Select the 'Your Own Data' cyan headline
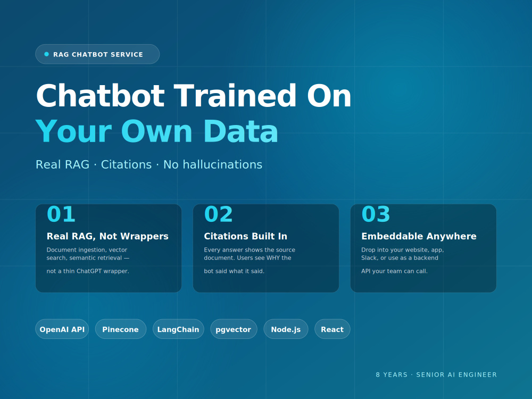Screen dimensions: 532x399 tap(157, 131)
